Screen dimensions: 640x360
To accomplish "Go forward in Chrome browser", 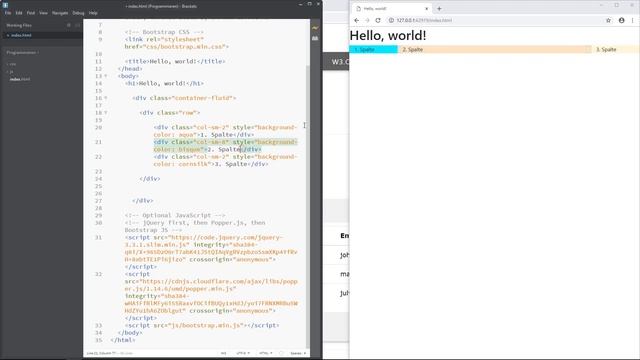I will tap(367, 20).
